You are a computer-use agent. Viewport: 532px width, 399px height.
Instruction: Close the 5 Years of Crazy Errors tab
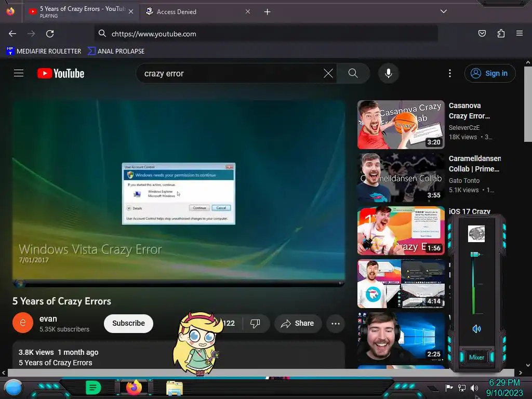pos(131,11)
